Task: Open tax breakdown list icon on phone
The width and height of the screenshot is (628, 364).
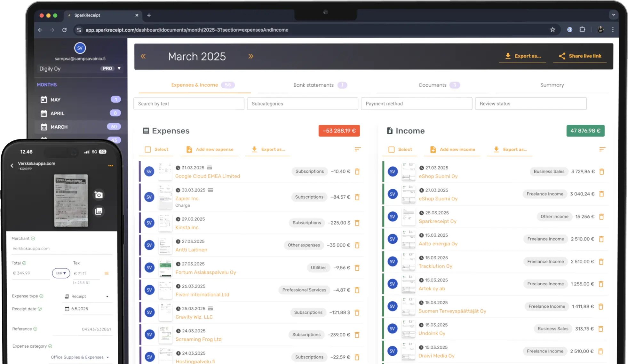Action: click(x=106, y=273)
